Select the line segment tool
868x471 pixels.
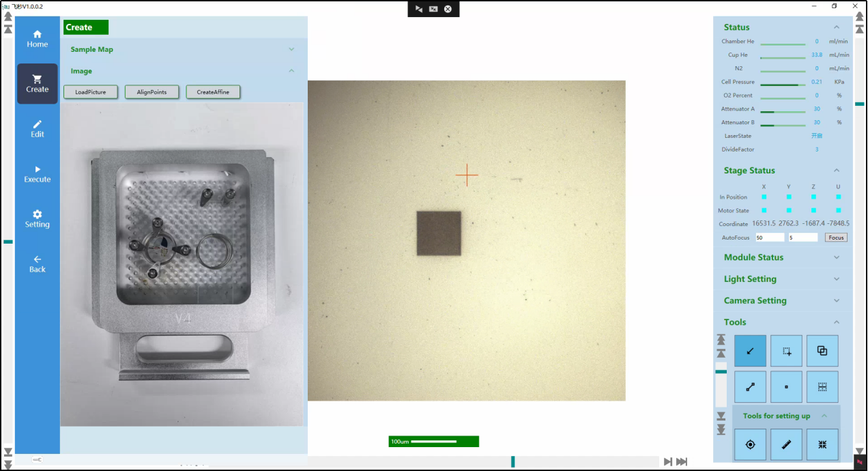750,387
